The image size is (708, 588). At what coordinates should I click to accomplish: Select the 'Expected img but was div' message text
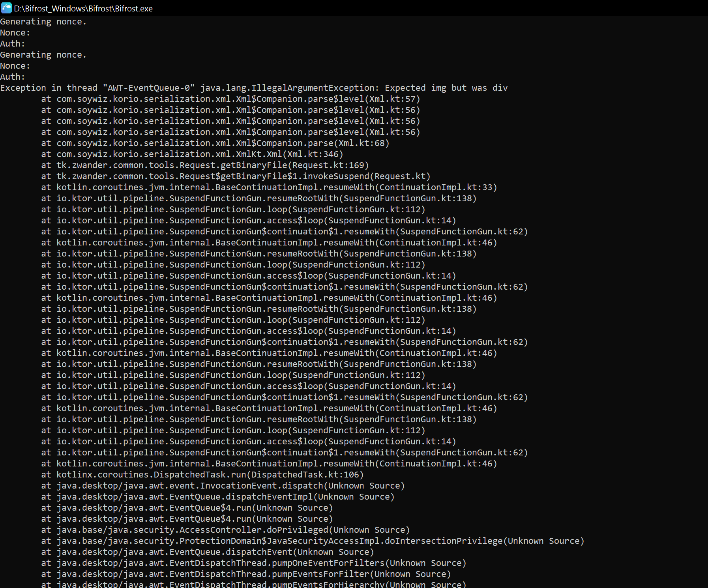(x=446, y=88)
